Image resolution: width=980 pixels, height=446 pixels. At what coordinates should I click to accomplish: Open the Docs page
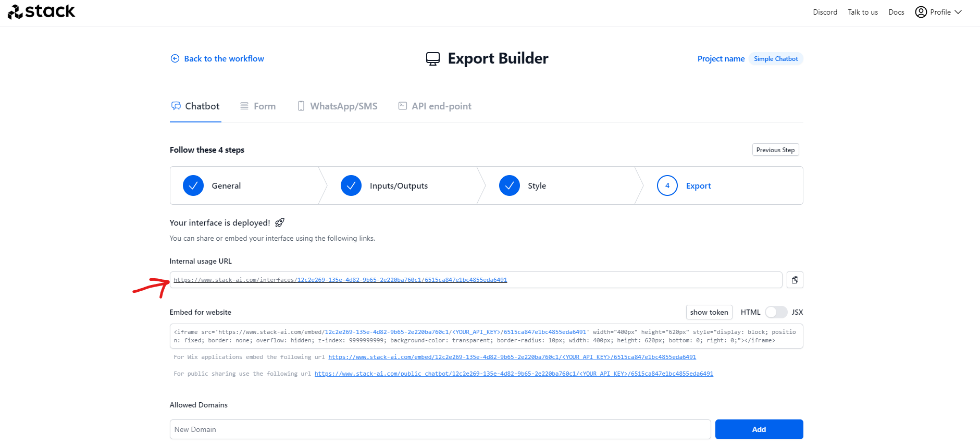click(896, 12)
